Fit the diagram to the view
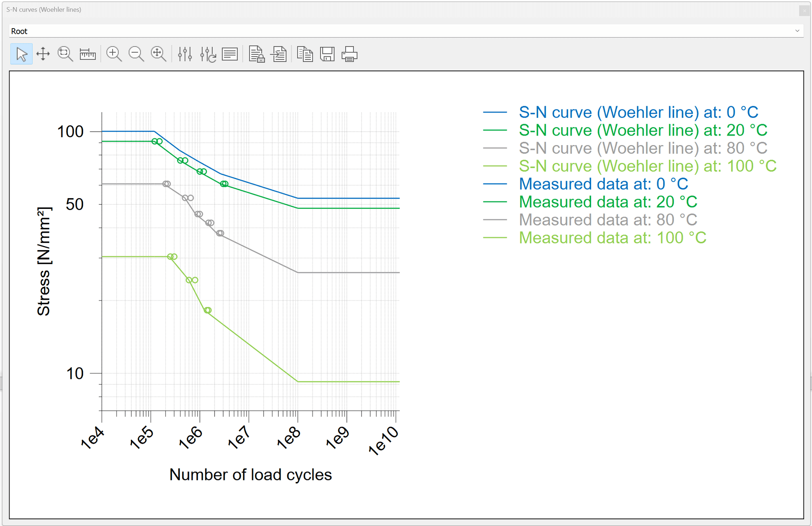Image resolution: width=812 pixels, height=526 pixels. pos(157,54)
